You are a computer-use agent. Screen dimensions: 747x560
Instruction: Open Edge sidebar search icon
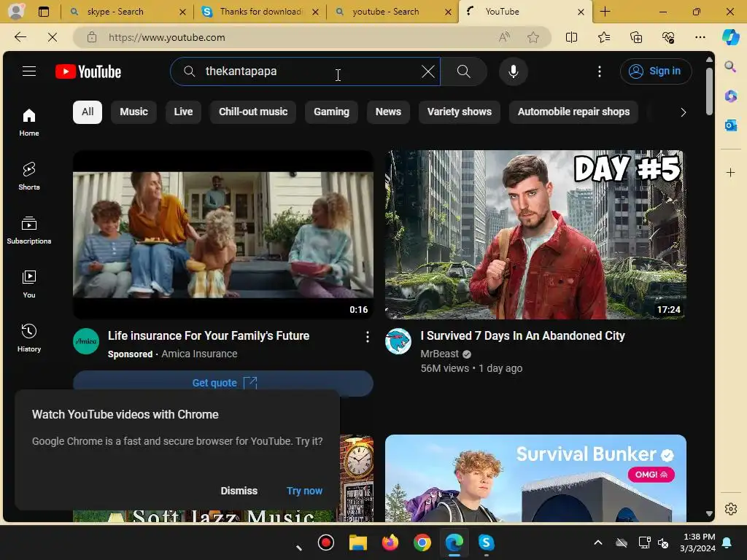click(730, 66)
